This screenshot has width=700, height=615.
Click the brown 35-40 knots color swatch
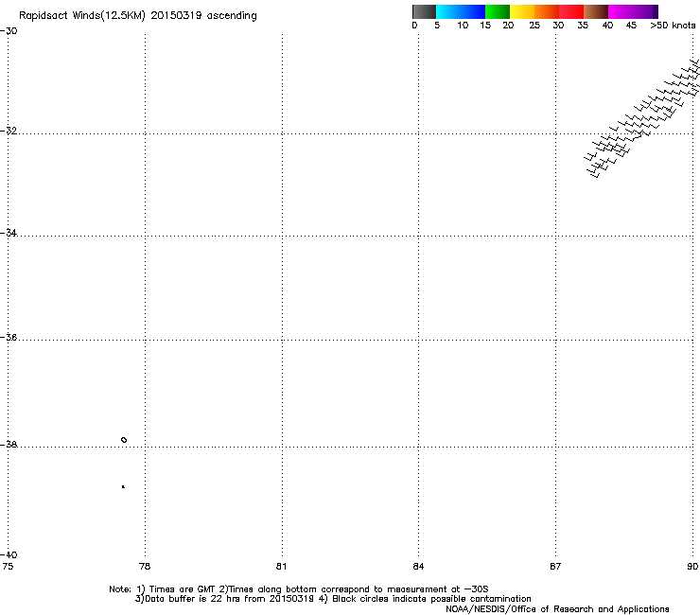596,11
